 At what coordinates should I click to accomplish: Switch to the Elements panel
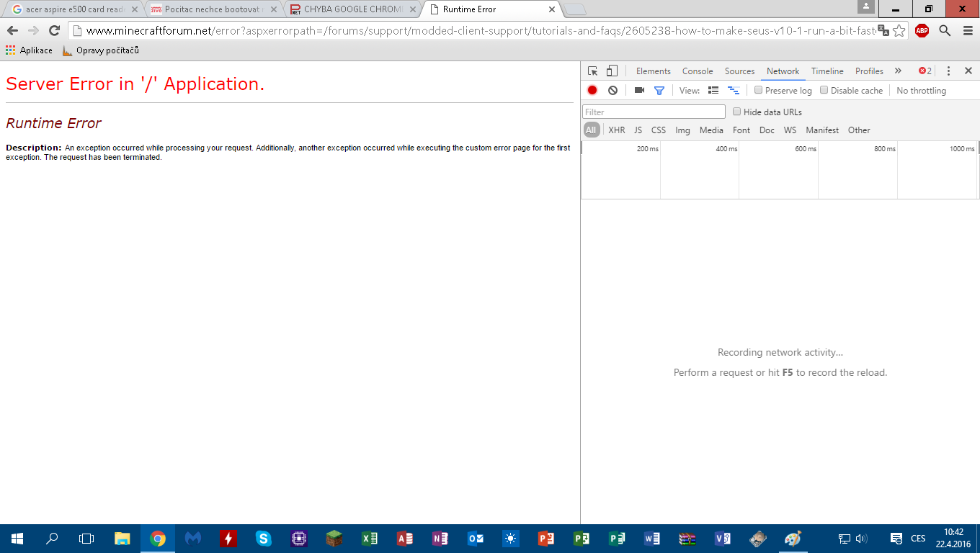click(654, 71)
